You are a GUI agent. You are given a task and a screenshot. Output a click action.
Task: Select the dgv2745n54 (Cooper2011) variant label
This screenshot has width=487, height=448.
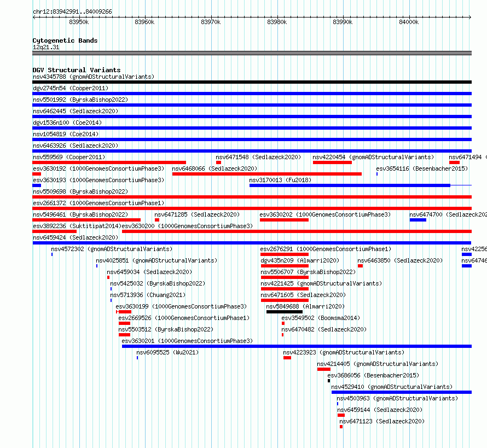pos(71,88)
